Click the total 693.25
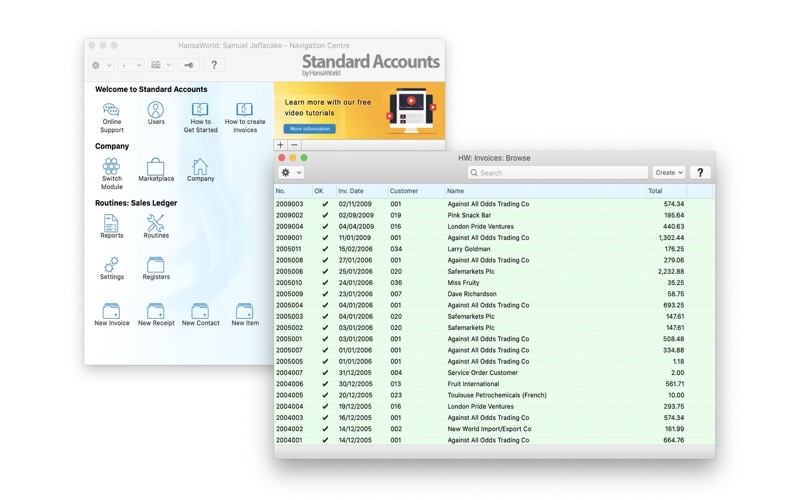This screenshot has height=500, width=800. point(674,305)
